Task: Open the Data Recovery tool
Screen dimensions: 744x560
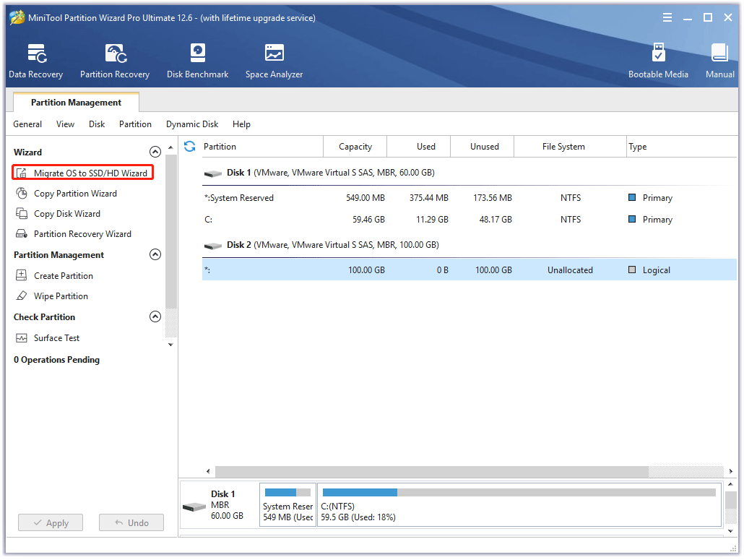Action: click(36, 61)
